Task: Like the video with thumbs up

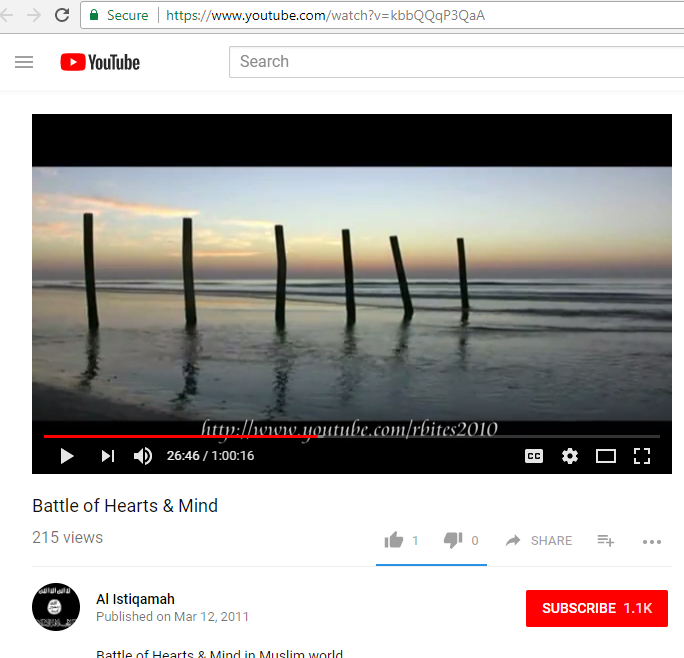Action: pyautogui.click(x=393, y=540)
